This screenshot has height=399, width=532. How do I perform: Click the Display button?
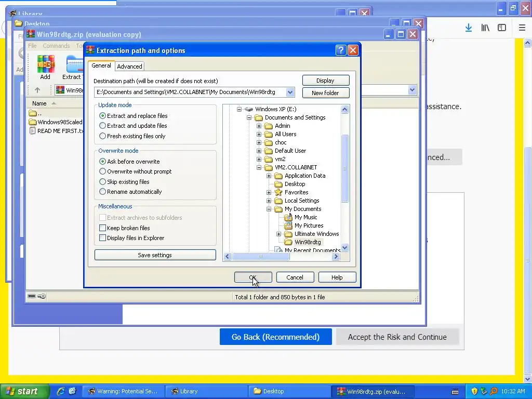pyautogui.click(x=326, y=81)
